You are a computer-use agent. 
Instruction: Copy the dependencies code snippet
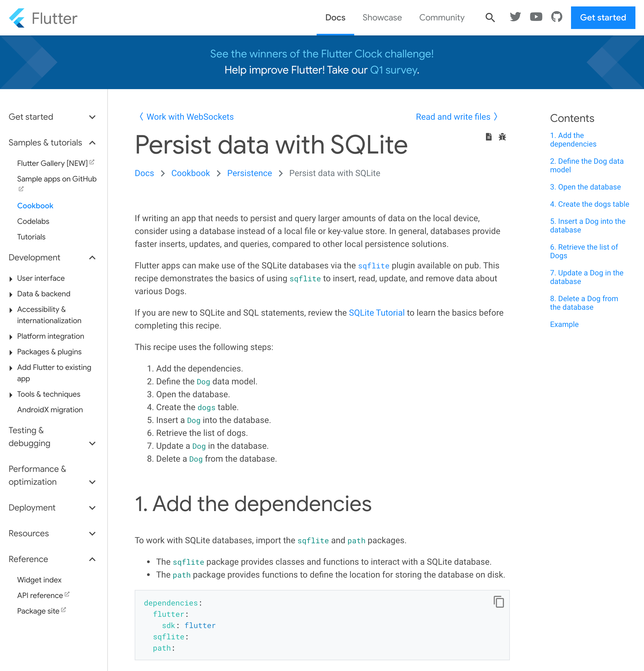499,602
